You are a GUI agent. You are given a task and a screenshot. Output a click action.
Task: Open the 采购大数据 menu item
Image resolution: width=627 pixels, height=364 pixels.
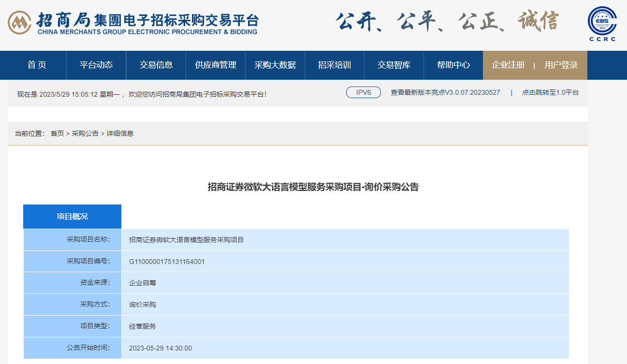click(275, 65)
